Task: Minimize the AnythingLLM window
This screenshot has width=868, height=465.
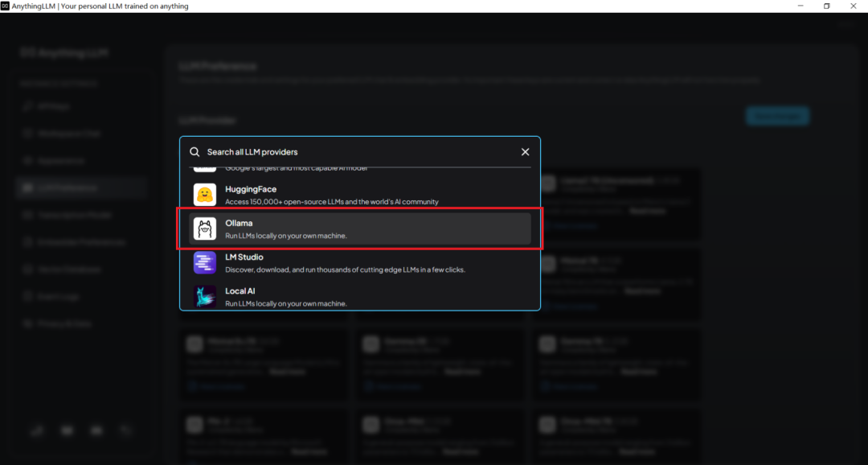Action: pyautogui.click(x=800, y=6)
